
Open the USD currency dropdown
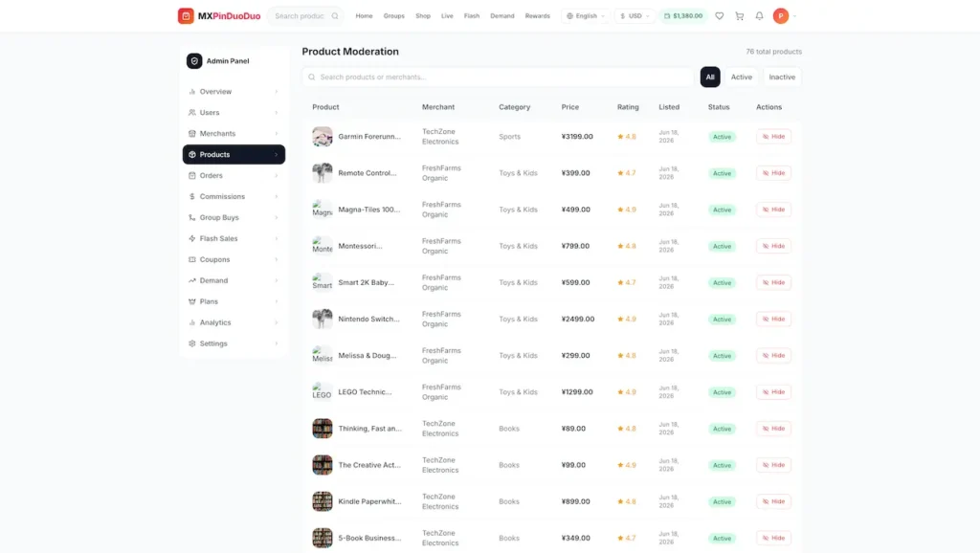pos(635,15)
